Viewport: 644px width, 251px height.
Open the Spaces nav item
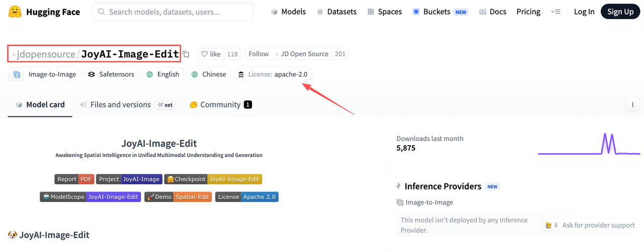click(x=384, y=12)
